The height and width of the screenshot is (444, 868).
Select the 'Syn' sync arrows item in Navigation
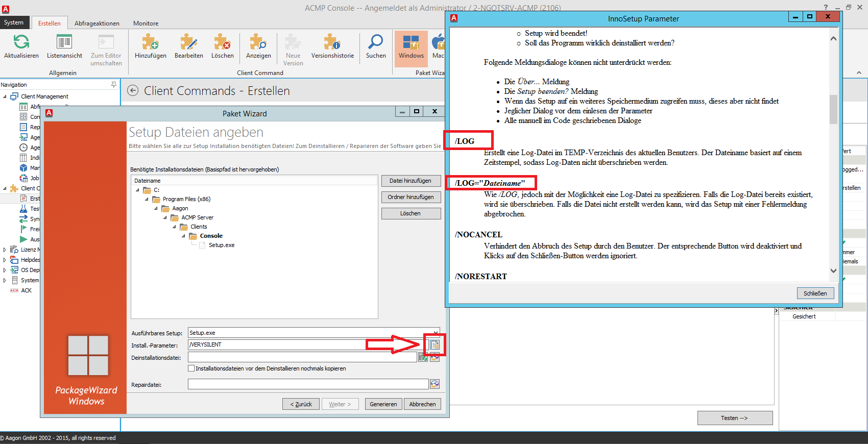[x=30, y=219]
